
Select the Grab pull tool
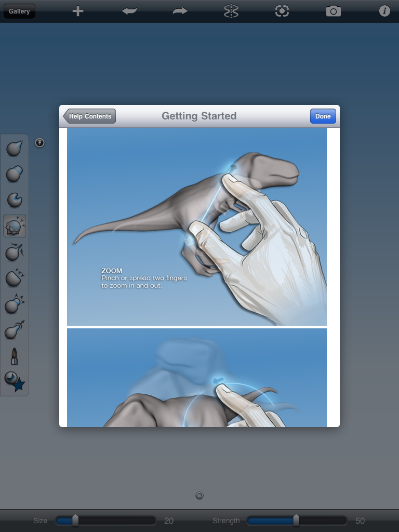tap(14, 330)
